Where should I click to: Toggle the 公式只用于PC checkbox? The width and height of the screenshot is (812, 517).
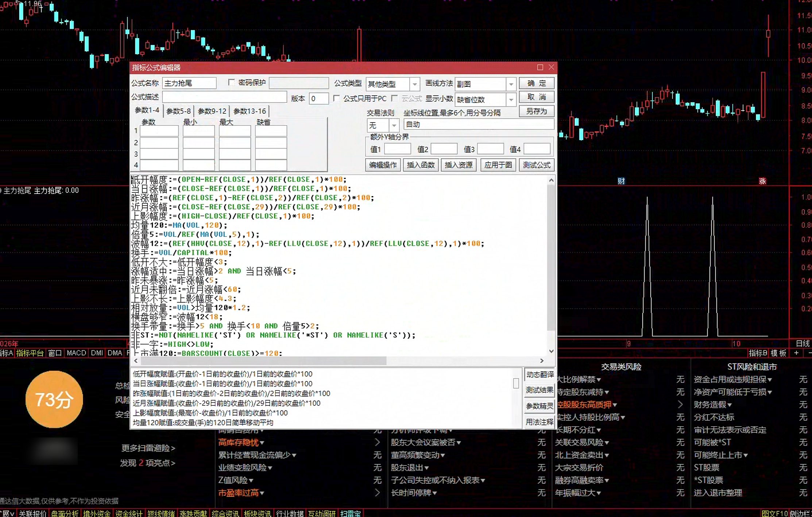[337, 98]
